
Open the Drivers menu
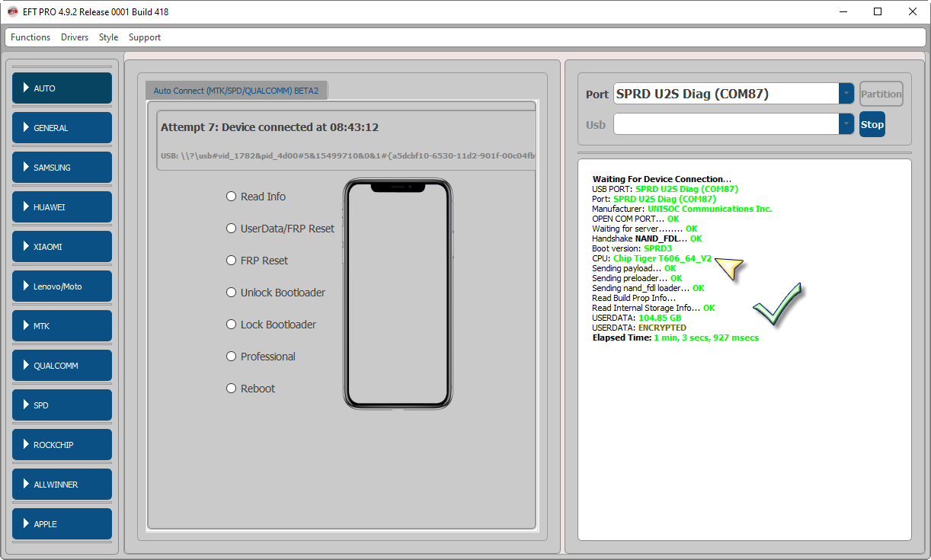tap(74, 37)
